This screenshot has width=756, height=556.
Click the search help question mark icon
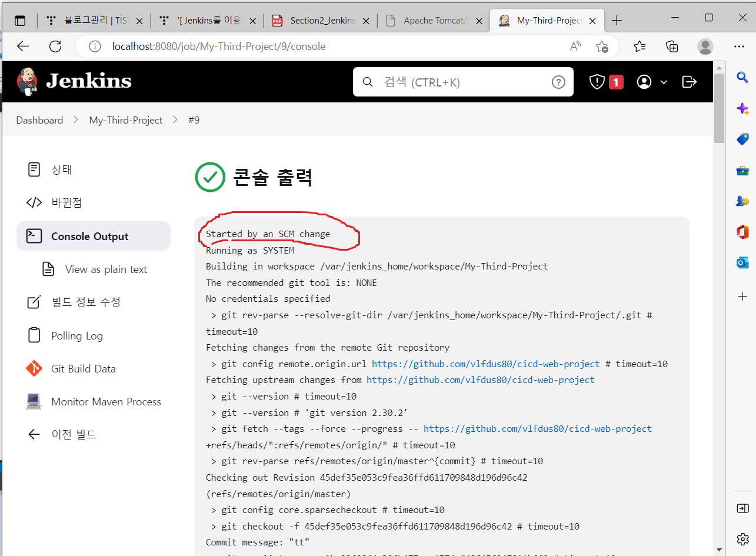pyautogui.click(x=558, y=82)
